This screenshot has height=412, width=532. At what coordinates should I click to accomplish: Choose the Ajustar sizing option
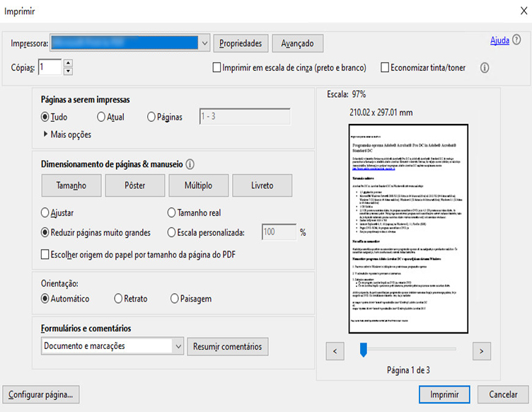click(45, 213)
